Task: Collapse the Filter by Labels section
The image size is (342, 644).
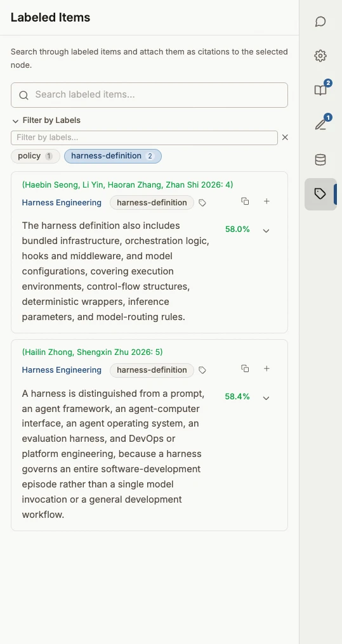Action: [46, 120]
